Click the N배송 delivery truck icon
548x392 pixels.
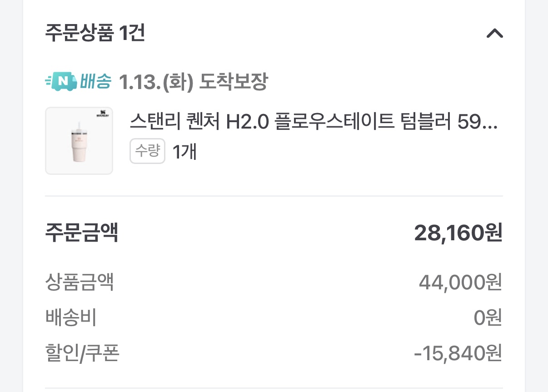tap(61, 82)
